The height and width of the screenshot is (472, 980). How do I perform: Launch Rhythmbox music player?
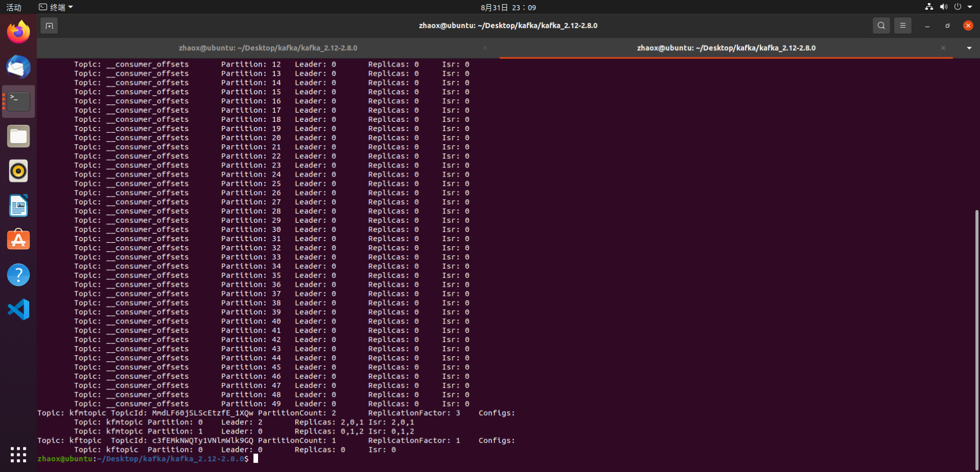(x=18, y=171)
